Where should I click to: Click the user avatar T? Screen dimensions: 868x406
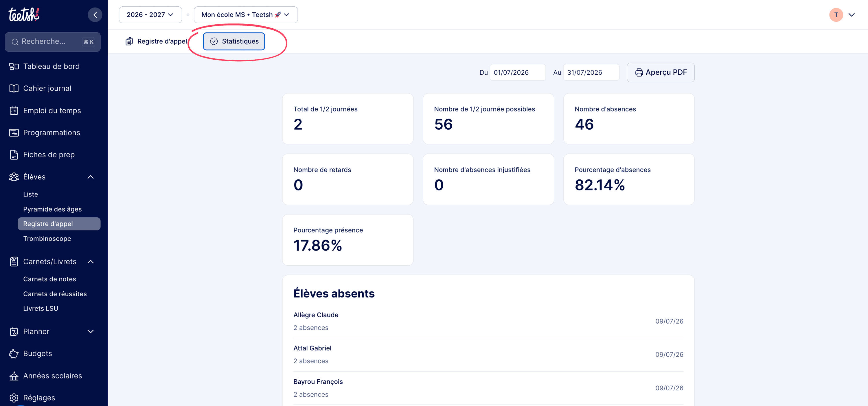[x=836, y=15]
